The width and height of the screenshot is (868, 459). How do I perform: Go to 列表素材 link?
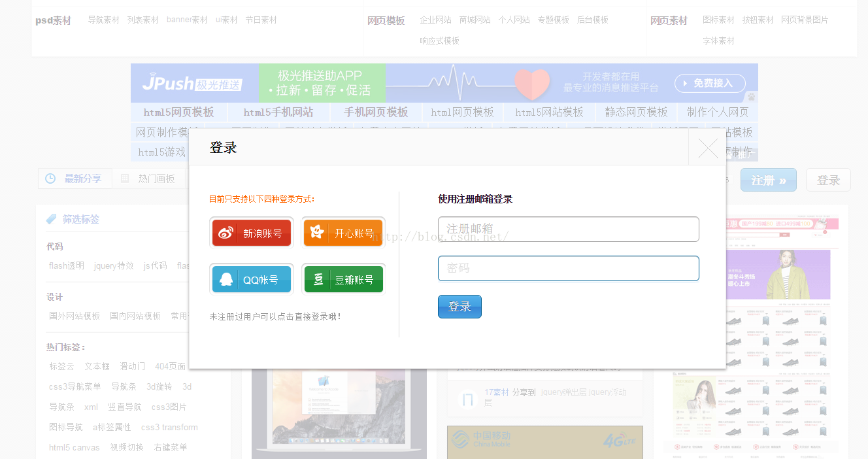142,20
